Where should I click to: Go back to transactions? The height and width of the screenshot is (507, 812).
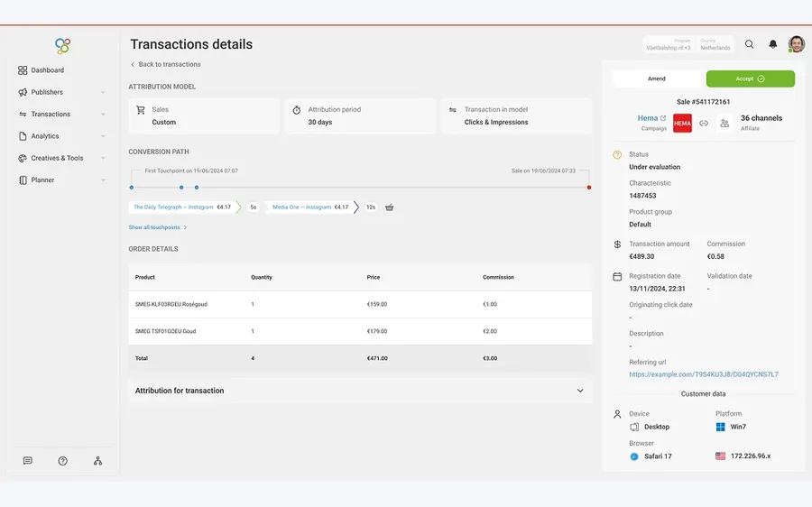tap(165, 64)
